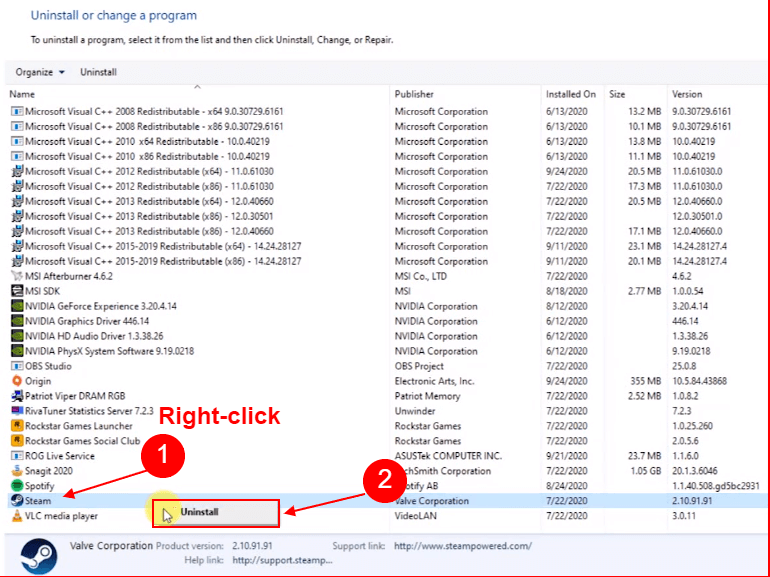Select Visual C++ 2012 x86 icon
770x577 pixels.
(17, 186)
